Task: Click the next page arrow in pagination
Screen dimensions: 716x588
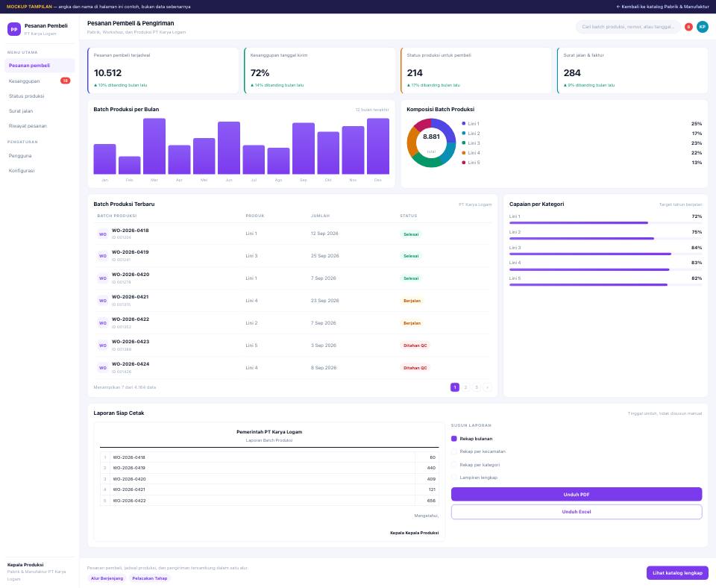Action: [x=487, y=387]
